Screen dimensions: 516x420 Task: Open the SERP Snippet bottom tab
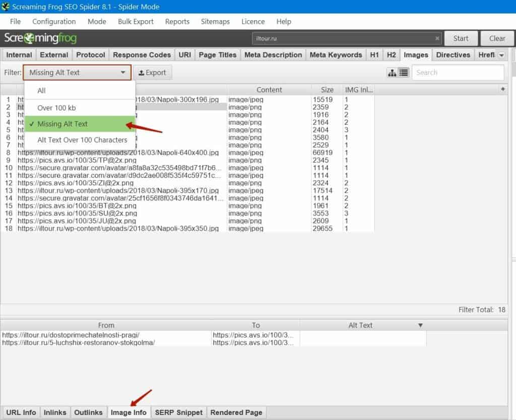pyautogui.click(x=179, y=412)
